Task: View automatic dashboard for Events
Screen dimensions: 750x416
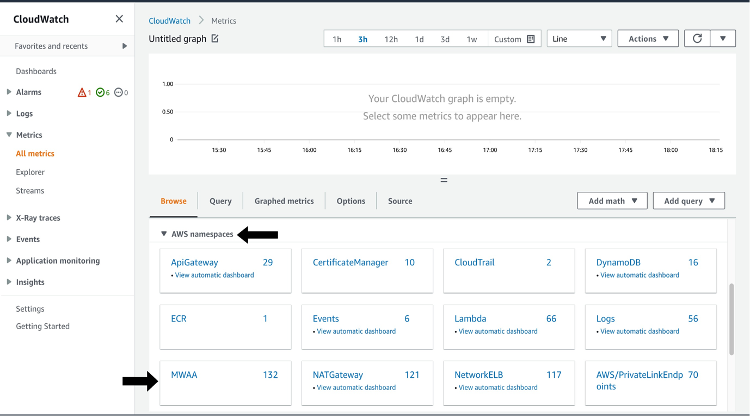Action: (x=356, y=331)
